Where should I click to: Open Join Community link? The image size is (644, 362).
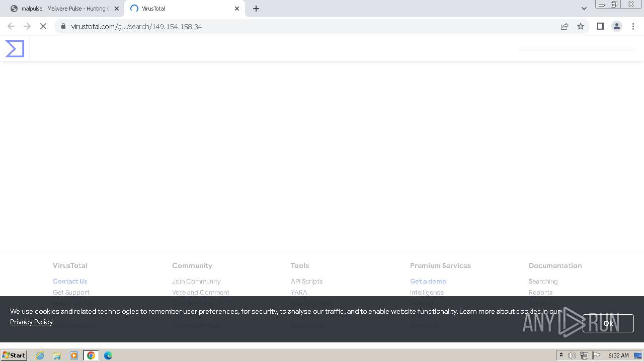[x=196, y=281]
